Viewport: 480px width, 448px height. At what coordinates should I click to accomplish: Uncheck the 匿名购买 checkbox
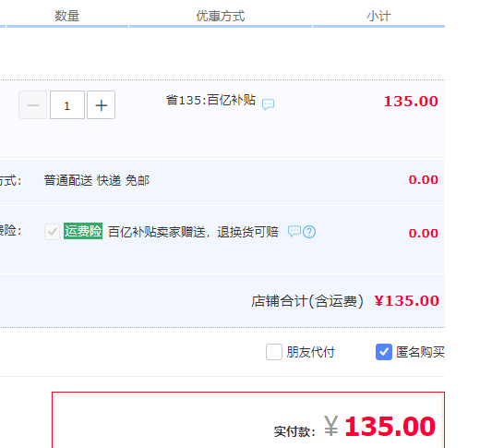pos(384,352)
